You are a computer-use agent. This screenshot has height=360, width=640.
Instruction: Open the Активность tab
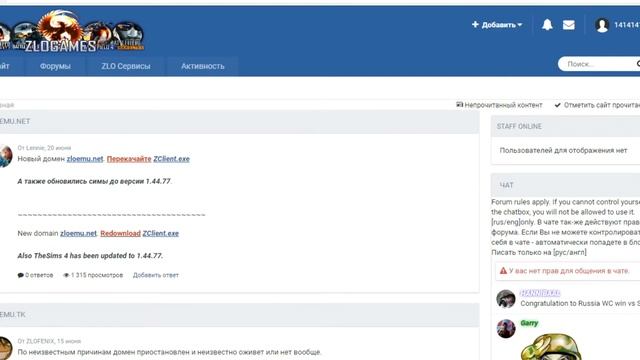pyautogui.click(x=203, y=66)
